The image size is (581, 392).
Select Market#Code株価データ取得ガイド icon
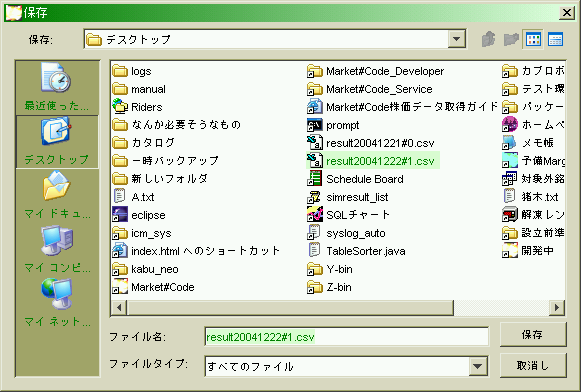[x=315, y=107]
